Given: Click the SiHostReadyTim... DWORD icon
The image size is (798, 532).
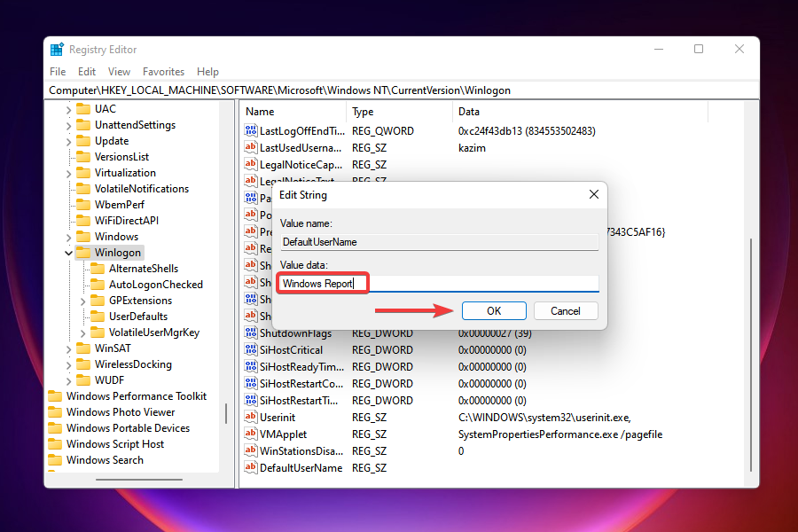Looking at the screenshot, I should click(250, 366).
